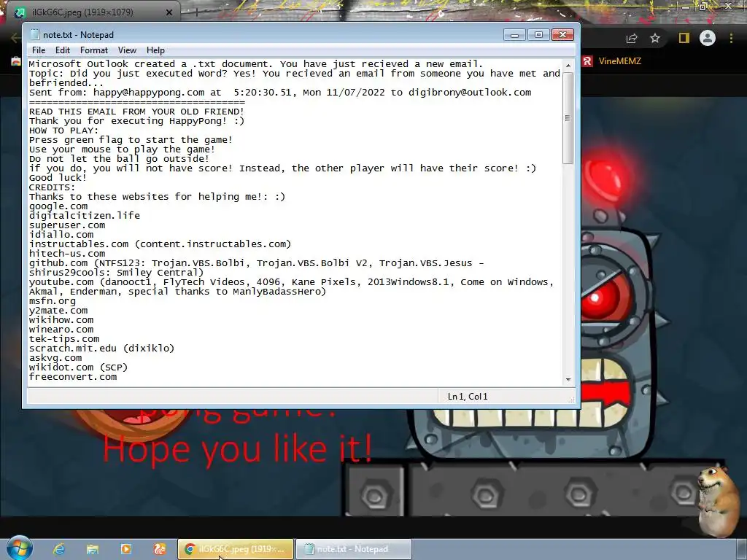Close the ilGkG6C.jpeg browser tab
Screen dimensions: 747x560
[x=169, y=12]
